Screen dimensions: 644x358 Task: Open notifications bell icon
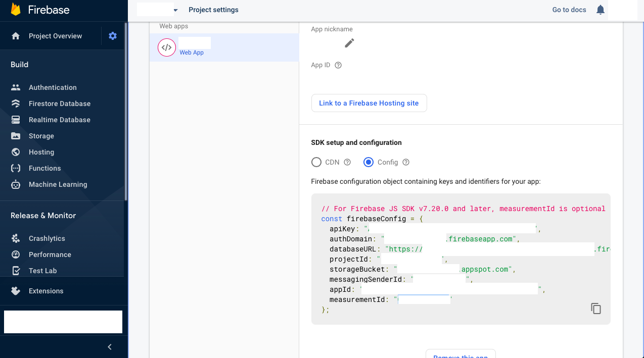tap(601, 10)
